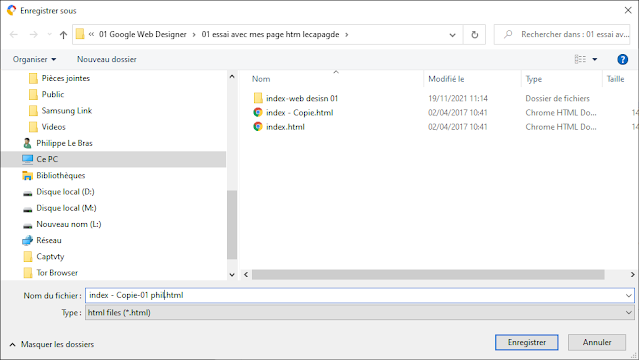
Task: Select Nouveau nom (L:) drive
Action: point(68,224)
